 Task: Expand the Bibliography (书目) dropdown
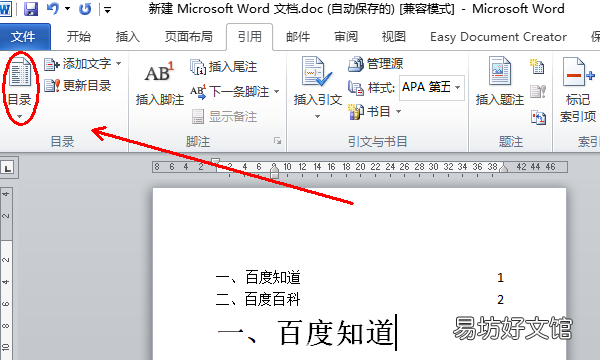pyautogui.click(x=398, y=112)
